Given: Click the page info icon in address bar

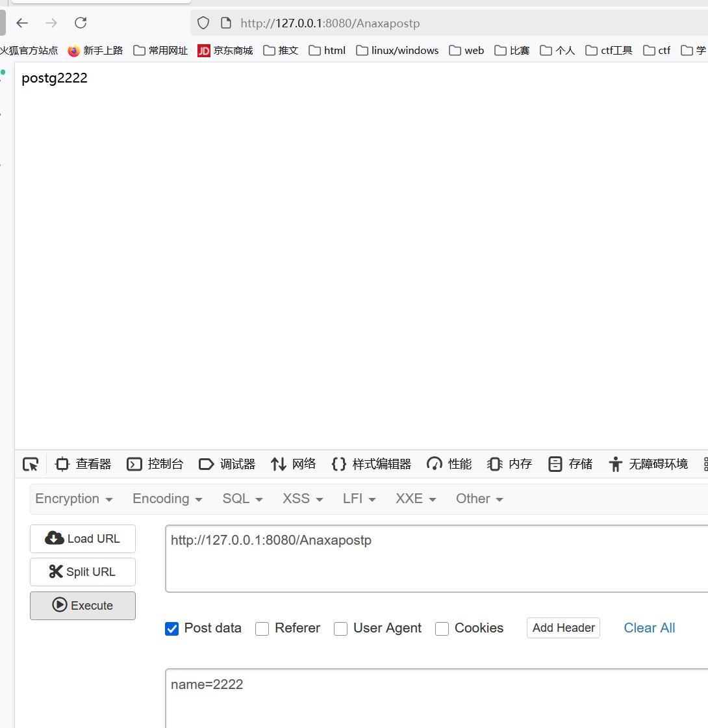Looking at the screenshot, I should [226, 23].
